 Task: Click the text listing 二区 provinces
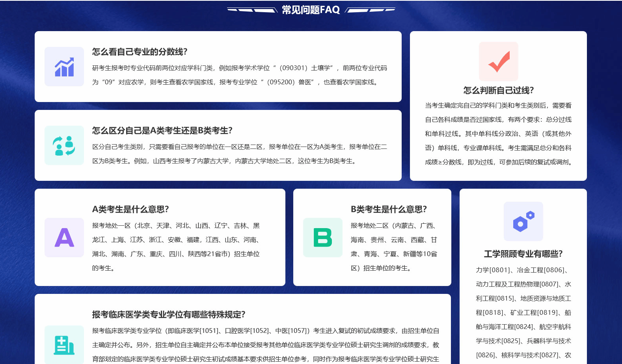coord(394,247)
